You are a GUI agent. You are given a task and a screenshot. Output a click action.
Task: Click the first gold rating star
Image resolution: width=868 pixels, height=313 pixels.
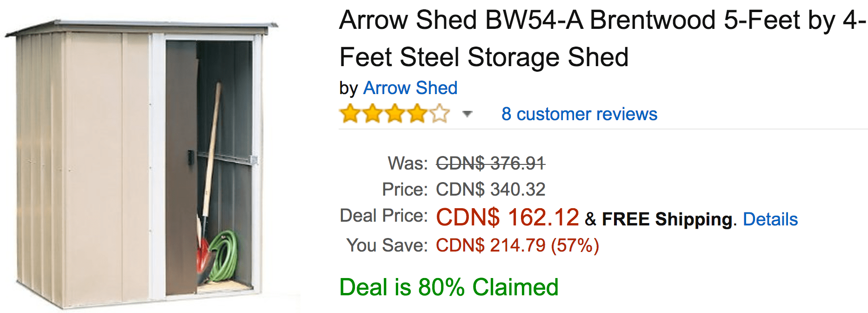point(350,114)
